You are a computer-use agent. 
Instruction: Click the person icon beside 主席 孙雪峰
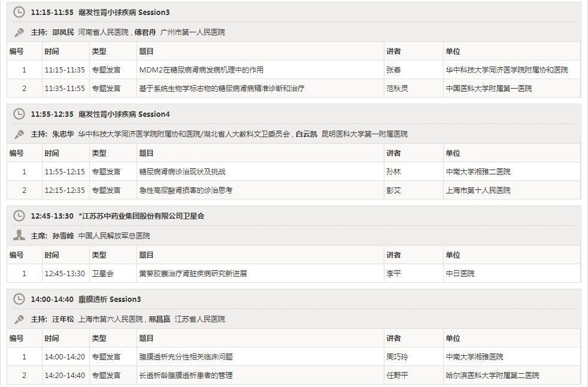pyautogui.click(x=19, y=235)
